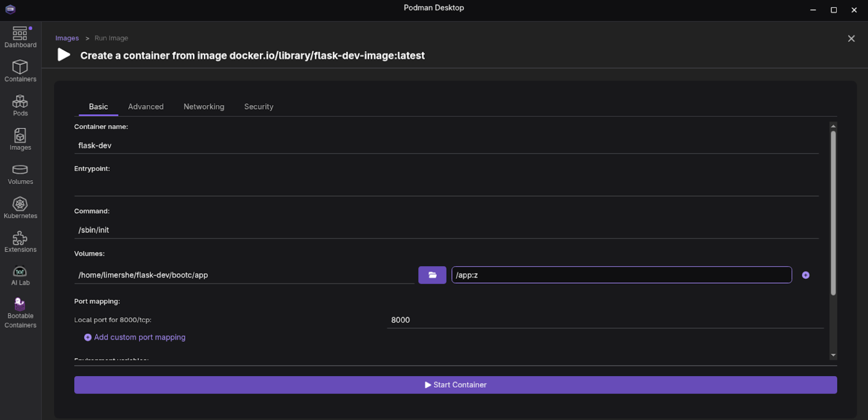The image size is (868, 420).
Task: Open the Volumes sidebar section
Action: click(20, 174)
